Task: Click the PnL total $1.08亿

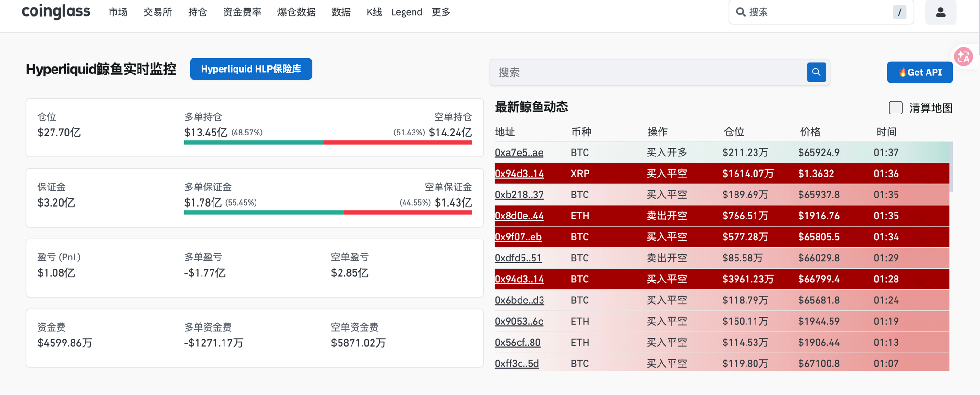Action: pyautogui.click(x=56, y=273)
